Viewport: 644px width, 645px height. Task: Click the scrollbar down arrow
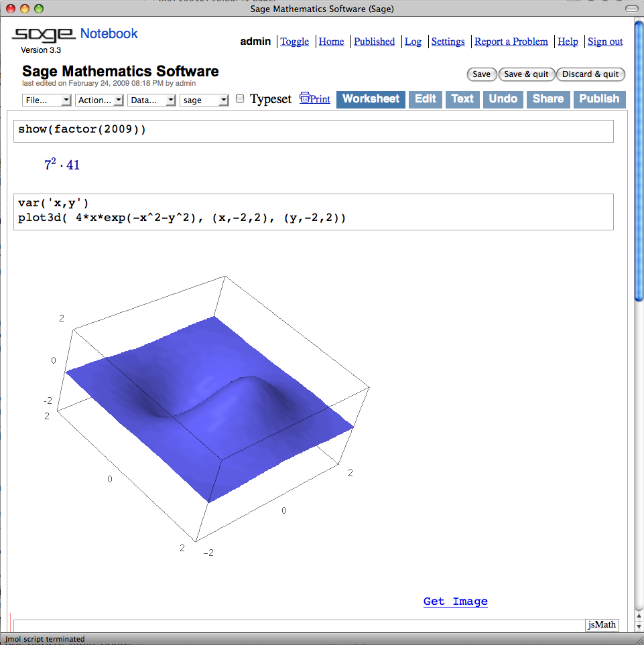(639, 626)
